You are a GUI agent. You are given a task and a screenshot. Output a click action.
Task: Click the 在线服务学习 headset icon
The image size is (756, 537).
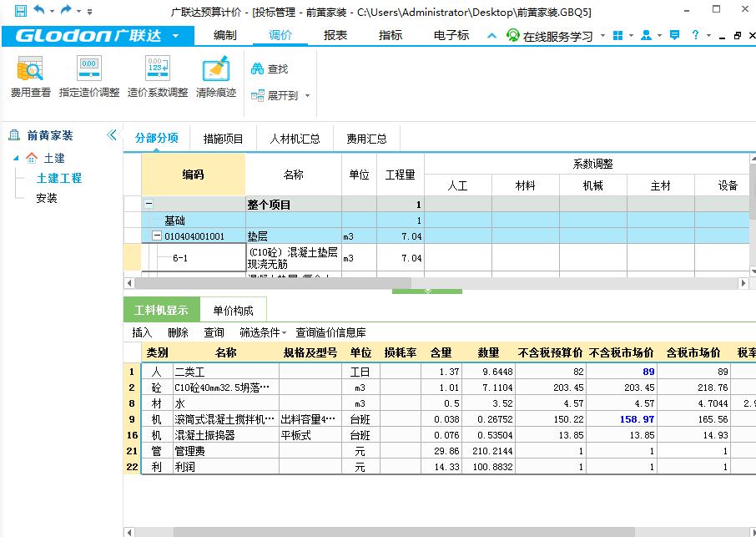(513, 35)
